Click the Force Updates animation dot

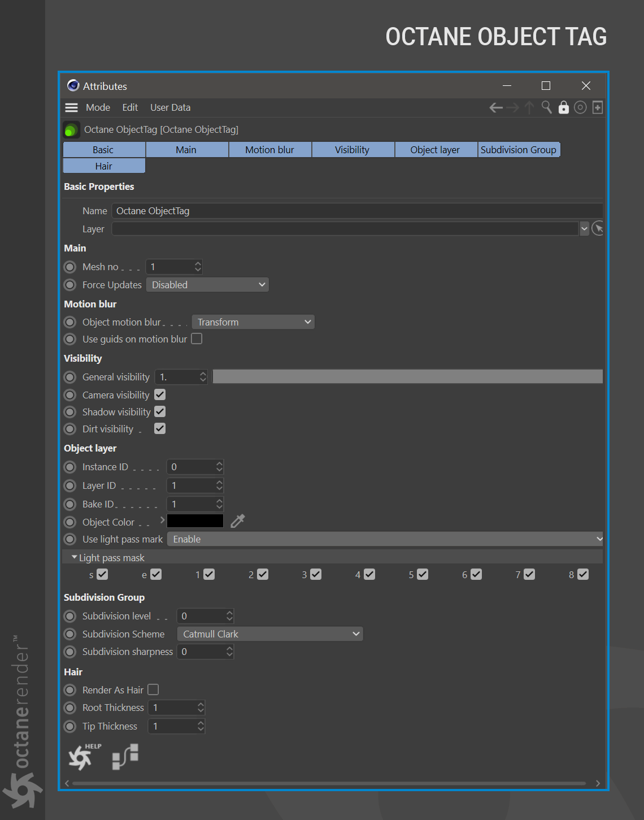70,285
